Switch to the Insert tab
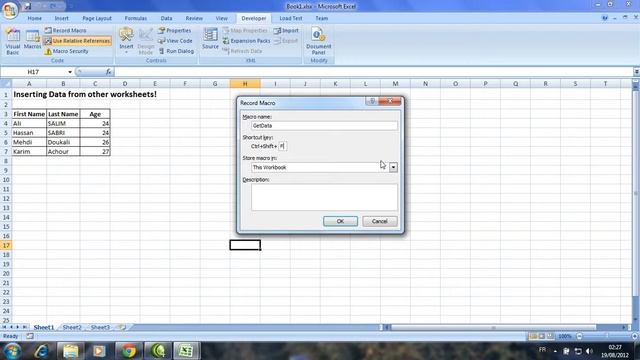640x360 pixels. (62, 18)
